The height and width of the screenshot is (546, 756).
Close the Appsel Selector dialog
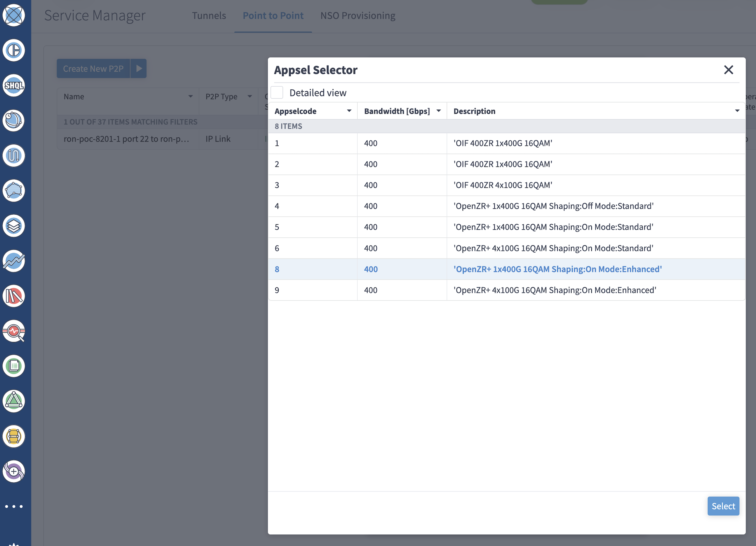click(x=728, y=70)
